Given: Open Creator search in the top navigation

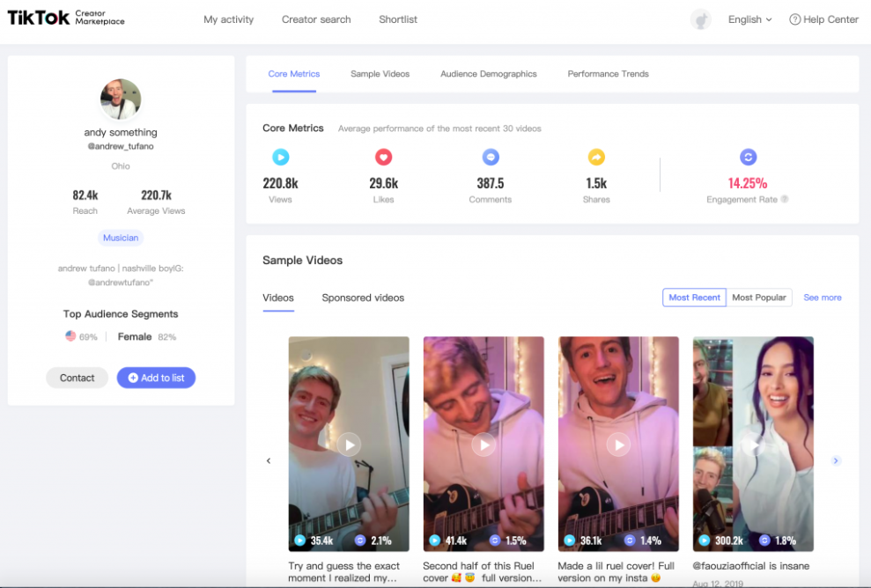Looking at the screenshot, I should (316, 19).
